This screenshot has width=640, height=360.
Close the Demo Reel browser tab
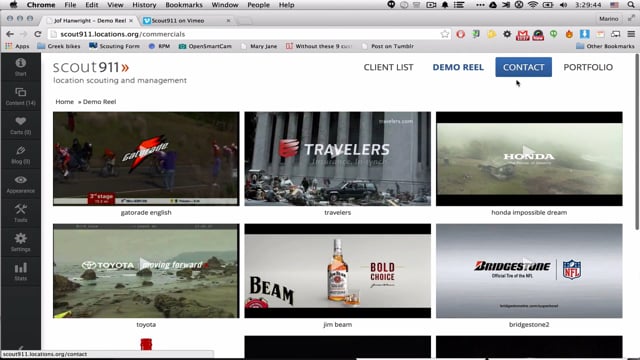(x=131, y=20)
